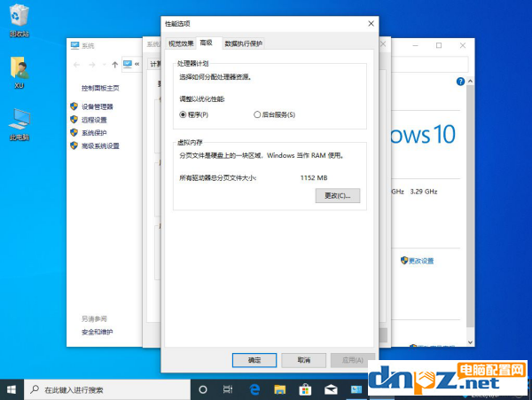Click the Windows Start button
The image size is (532, 400).
(12, 389)
